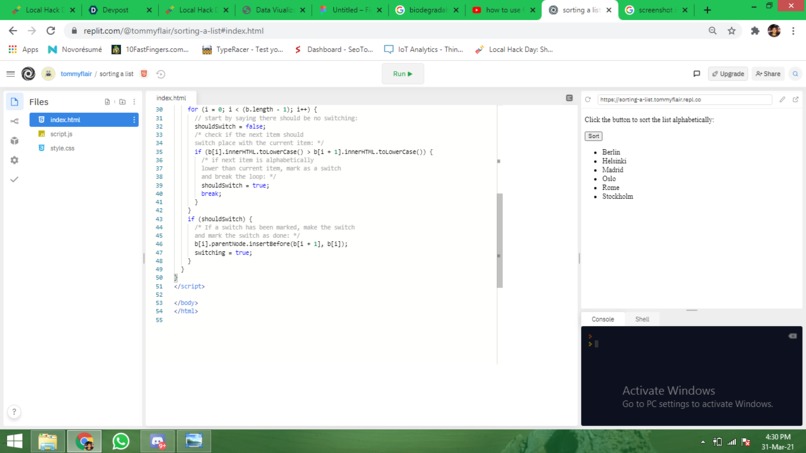Open Chrome profile avatar
Viewport: 806px width, 453px height.
pos(774,31)
